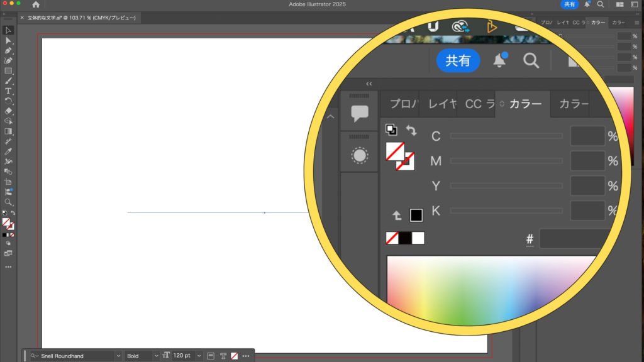Select the Pen tool
The height and width of the screenshot is (362, 644).
click(8, 50)
